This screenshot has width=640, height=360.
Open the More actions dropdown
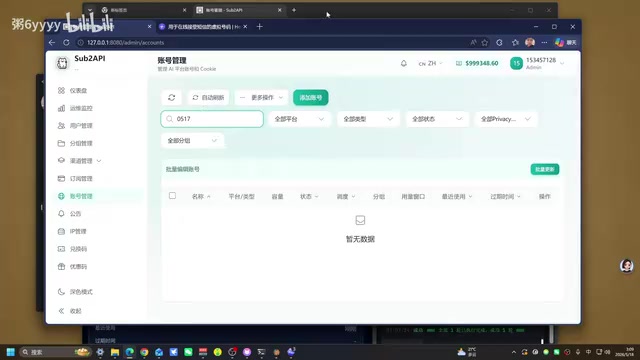coord(262,98)
